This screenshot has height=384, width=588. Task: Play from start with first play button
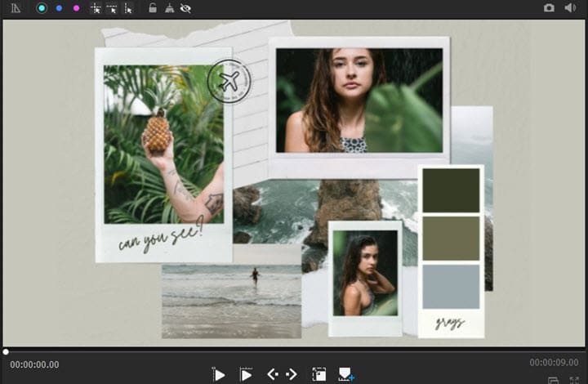tap(218, 374)
